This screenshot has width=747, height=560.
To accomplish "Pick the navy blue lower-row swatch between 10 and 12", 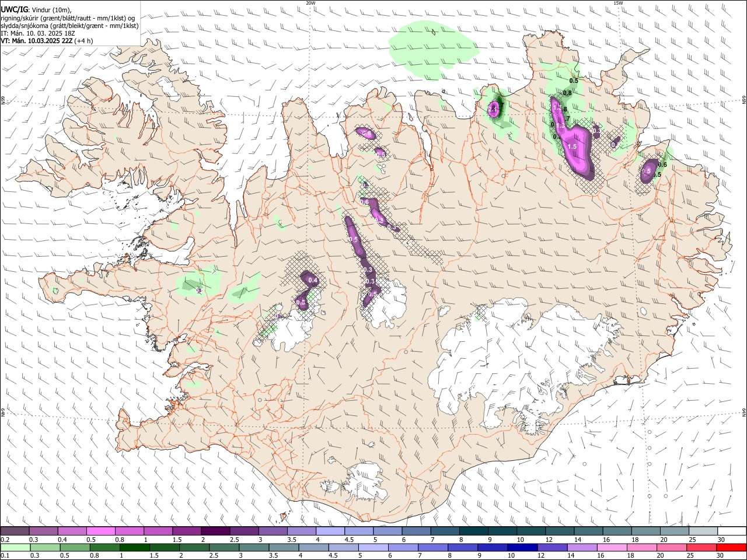I will [x=522, y=547].
